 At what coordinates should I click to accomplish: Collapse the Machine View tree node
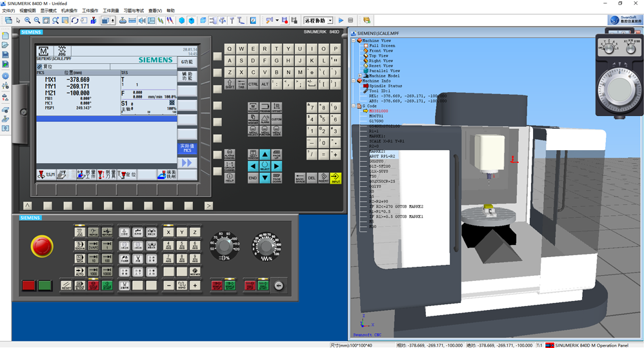pos(354,41)
